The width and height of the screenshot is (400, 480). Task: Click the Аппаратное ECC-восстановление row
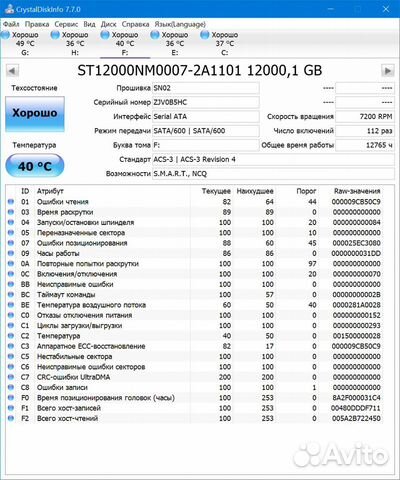point(195,346)
